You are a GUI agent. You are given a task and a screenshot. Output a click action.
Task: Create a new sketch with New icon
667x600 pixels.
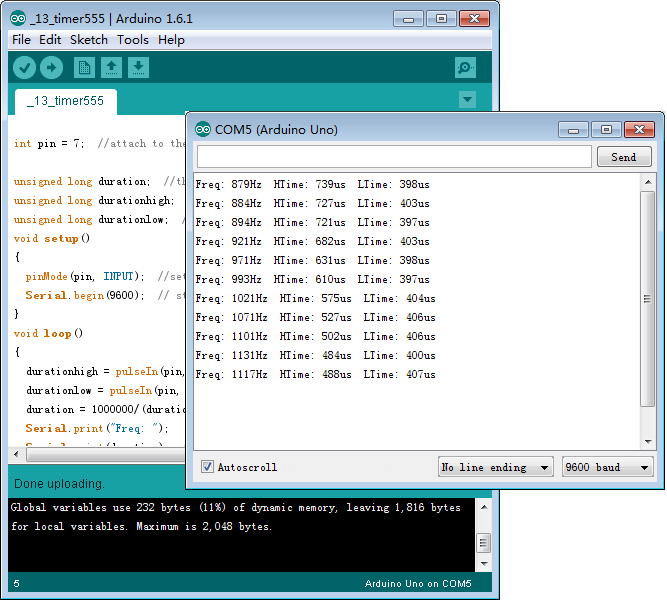[x=84, y=68]
